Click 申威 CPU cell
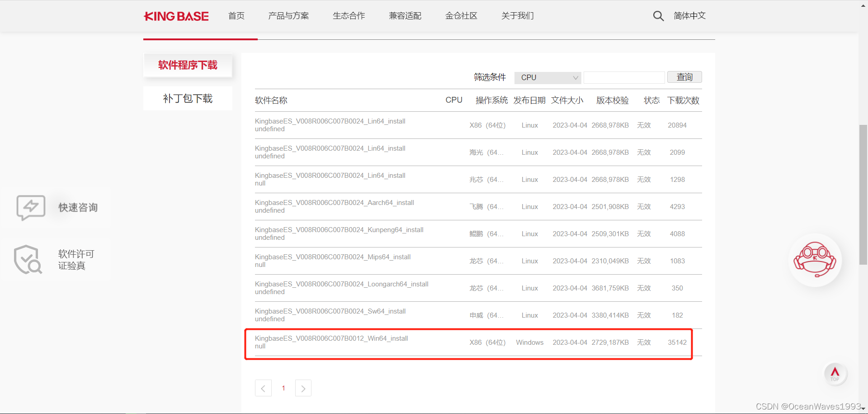The image size is (868, 414). [486, 315]
